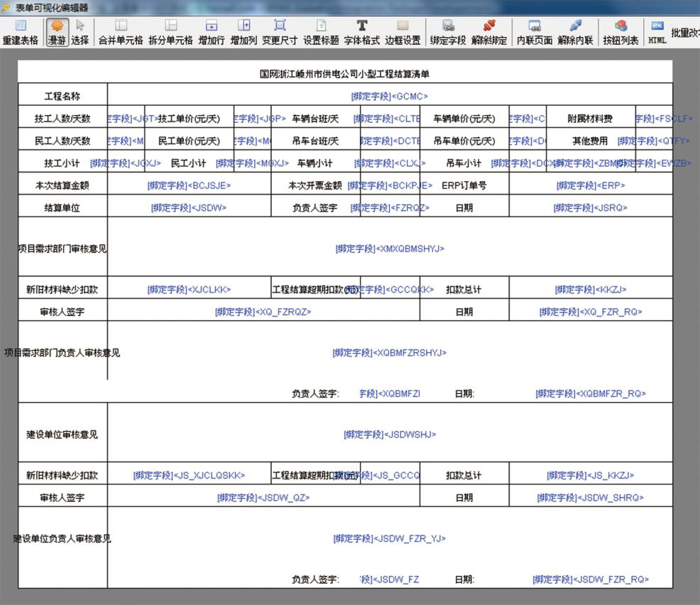Select the form title cell 国网浙江嵊州市供电公司小型工程结算清单
Viewport: 700px width, 605px height.
344,74
